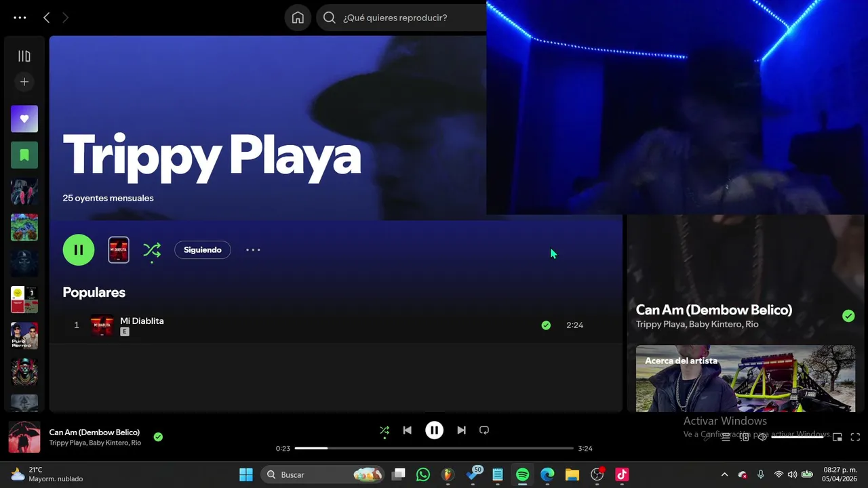Go forward with the right arrow
This screenshot has height=488, width=868.
pyautogui.click(x=65, y=18)
